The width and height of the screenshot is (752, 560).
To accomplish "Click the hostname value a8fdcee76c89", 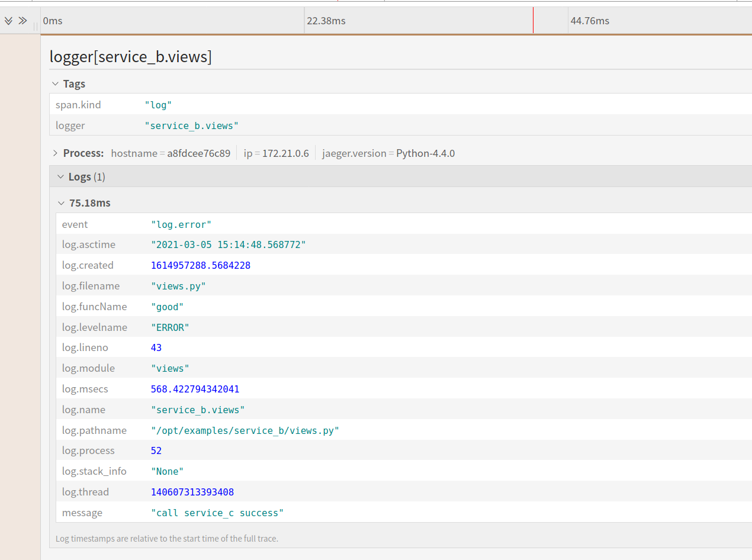I will coord(199,153).
